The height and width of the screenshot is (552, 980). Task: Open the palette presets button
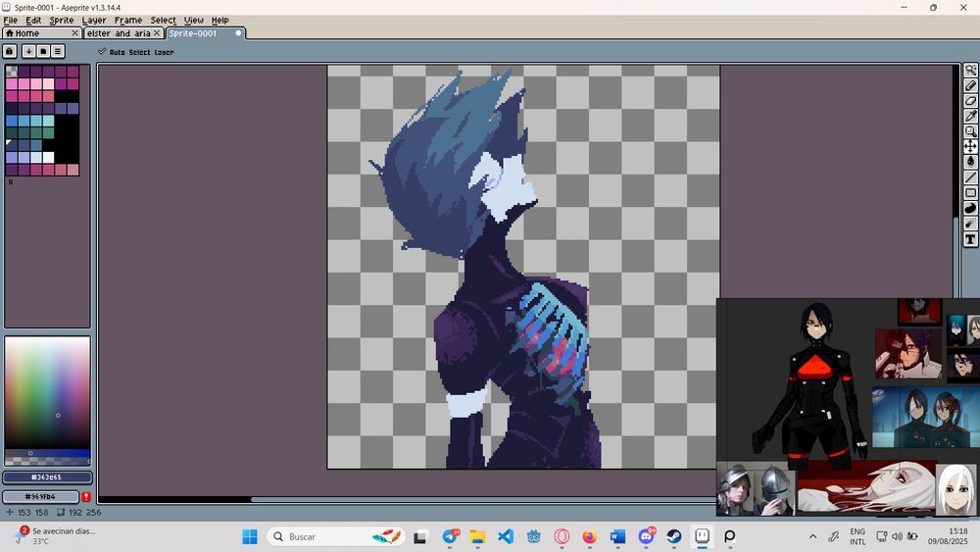pos(43,51)
